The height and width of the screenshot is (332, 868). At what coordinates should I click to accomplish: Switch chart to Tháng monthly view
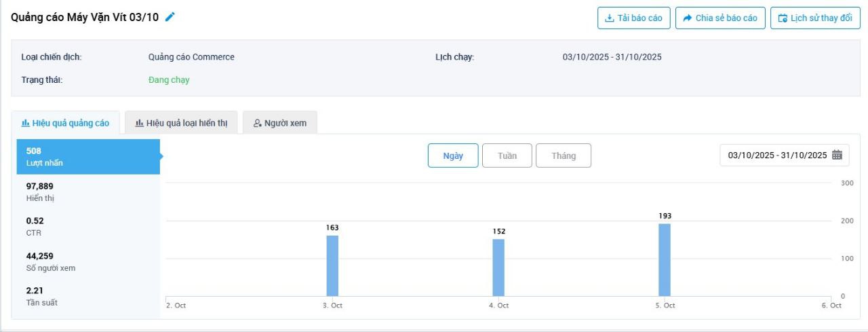(x=563, y=155)
